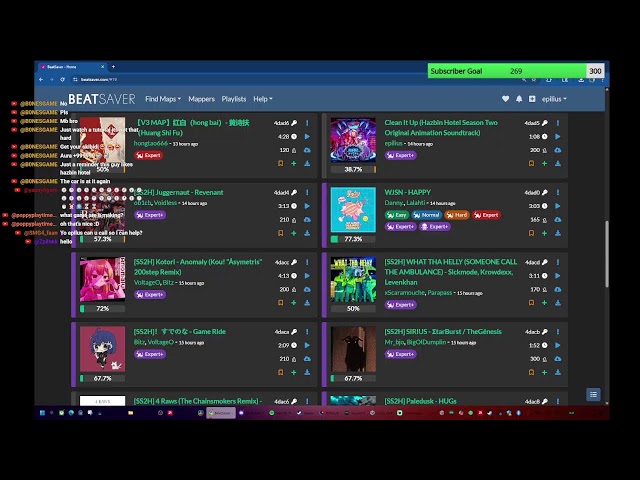Select Normal difficulty badge on WJSN - HAPPY
The width and height of the screenshot is (640, 480).
click(427, 215)
